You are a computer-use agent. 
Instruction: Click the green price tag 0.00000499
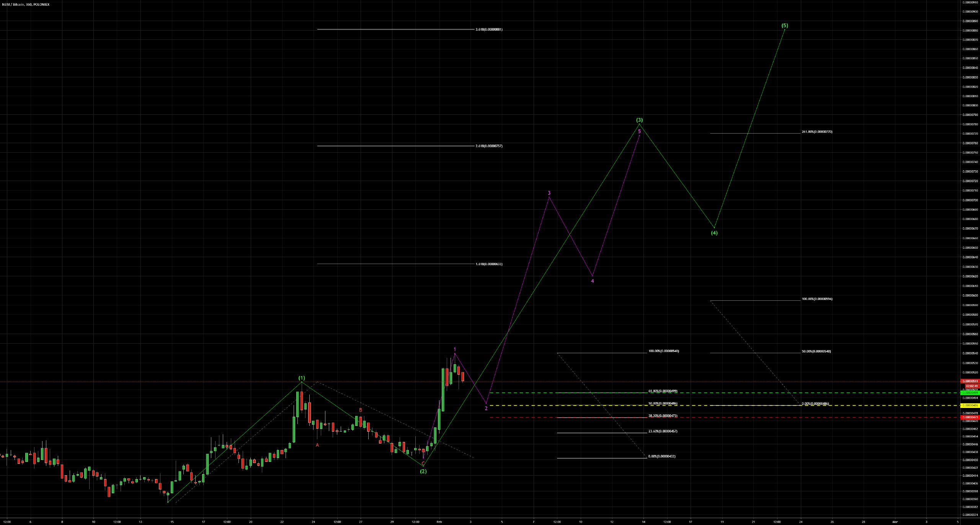coord(970,393)
